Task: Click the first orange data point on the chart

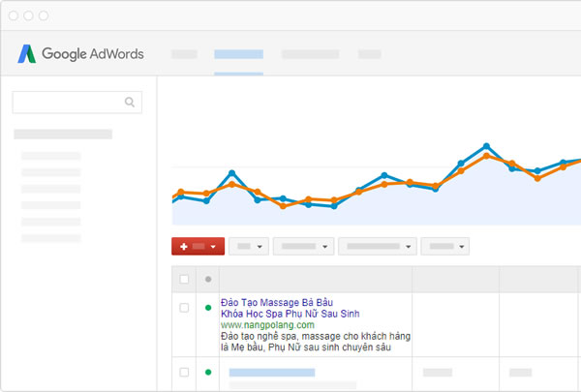Action: point(179,192)
